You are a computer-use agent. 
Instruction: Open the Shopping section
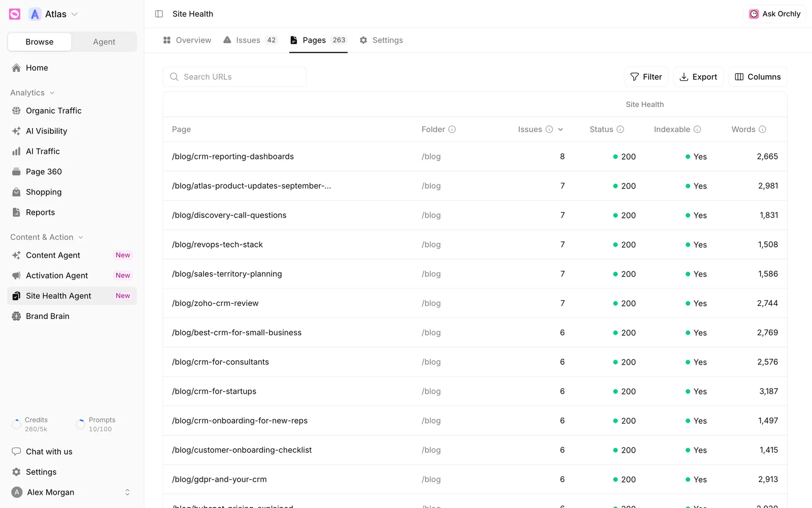(72, 192)
